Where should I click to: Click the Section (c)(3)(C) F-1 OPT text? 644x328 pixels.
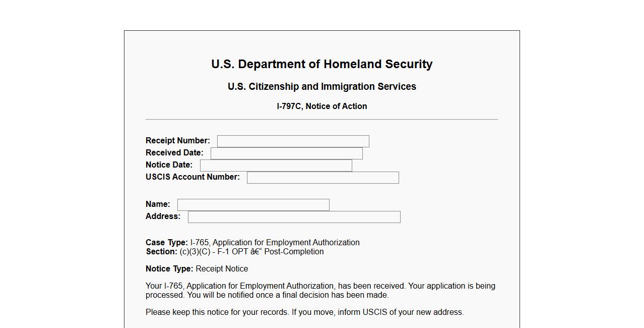coord(235,251)
